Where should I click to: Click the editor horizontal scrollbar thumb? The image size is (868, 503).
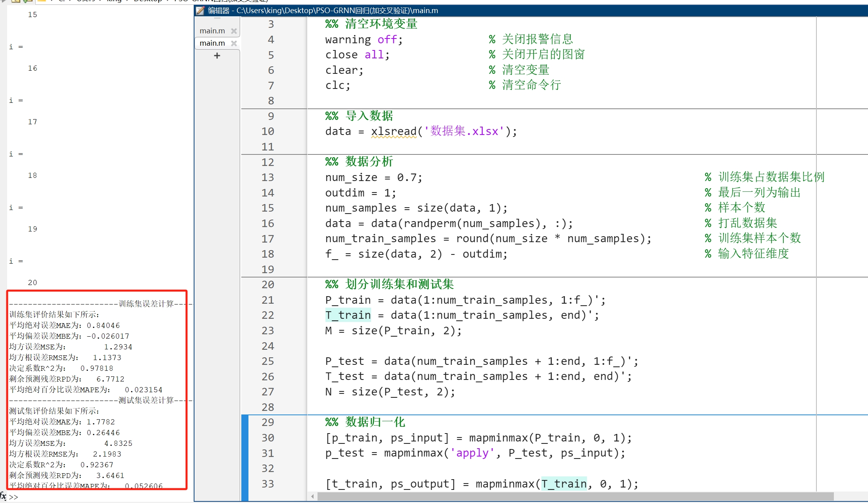(x=575, y=496)
